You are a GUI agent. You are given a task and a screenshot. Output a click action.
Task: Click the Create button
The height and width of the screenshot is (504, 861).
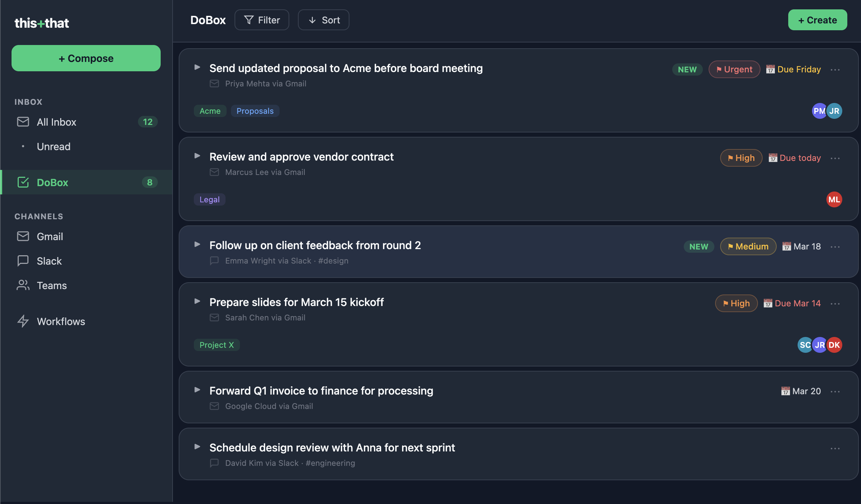[817, 20]
